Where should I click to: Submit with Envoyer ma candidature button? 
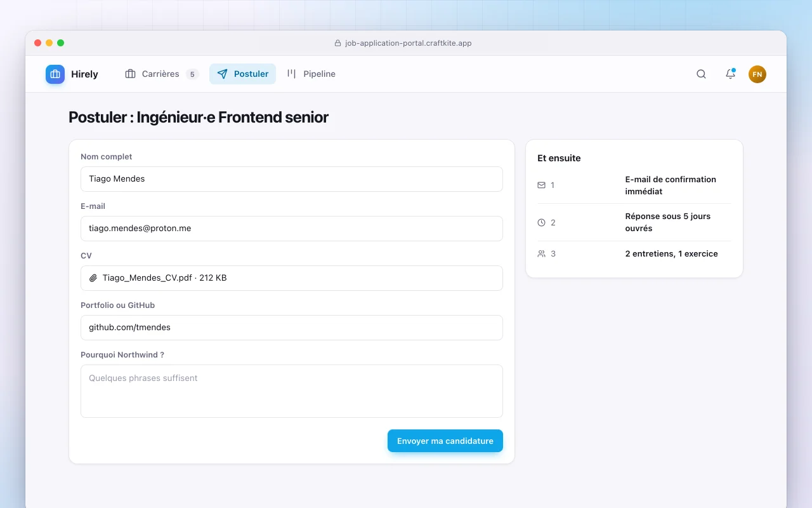[x=445, y=441]
